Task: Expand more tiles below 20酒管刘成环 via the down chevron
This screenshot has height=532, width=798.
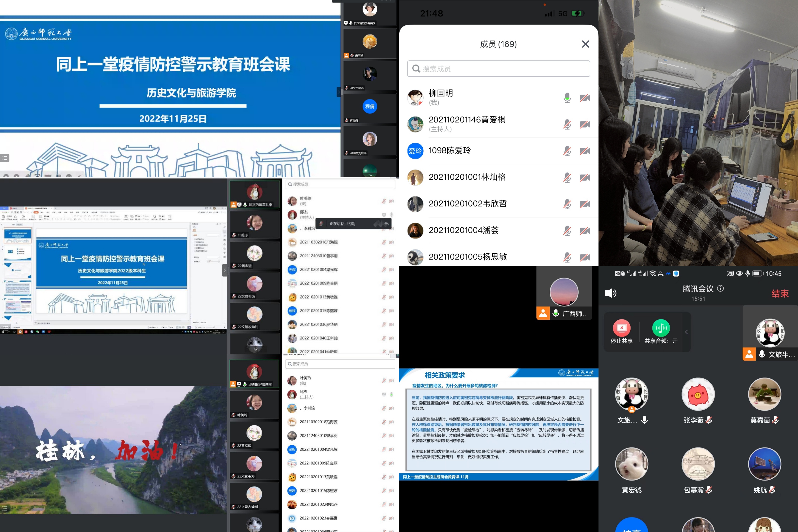Action: click(x=370, y=175)
